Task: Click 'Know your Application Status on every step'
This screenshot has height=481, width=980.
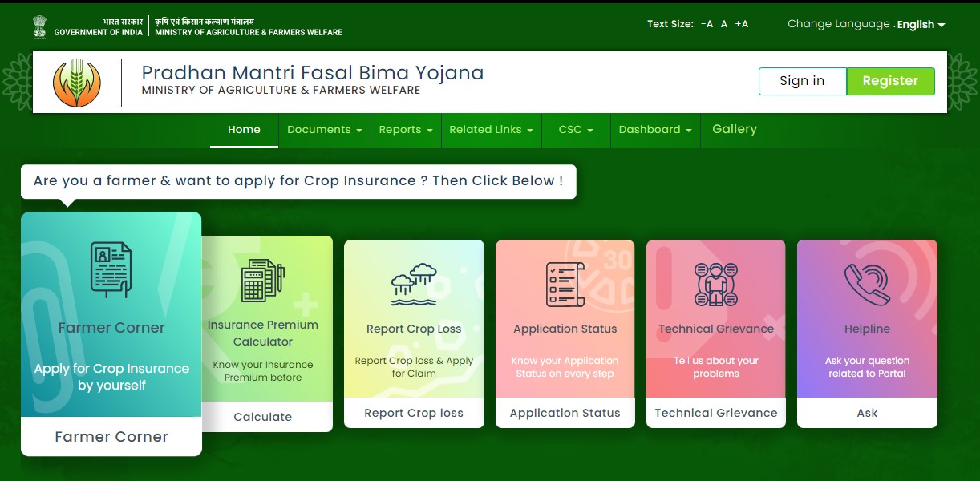Action: (x=565, y=367)
